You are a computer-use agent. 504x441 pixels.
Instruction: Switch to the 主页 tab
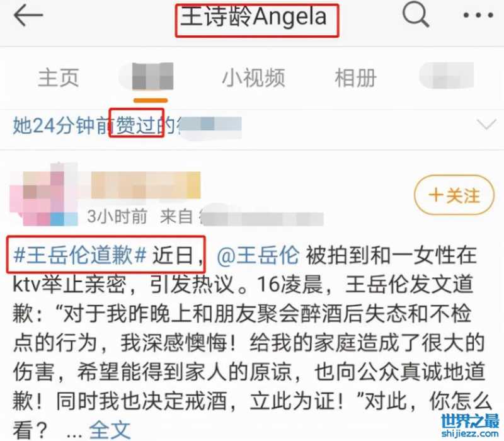pos(59,77)
